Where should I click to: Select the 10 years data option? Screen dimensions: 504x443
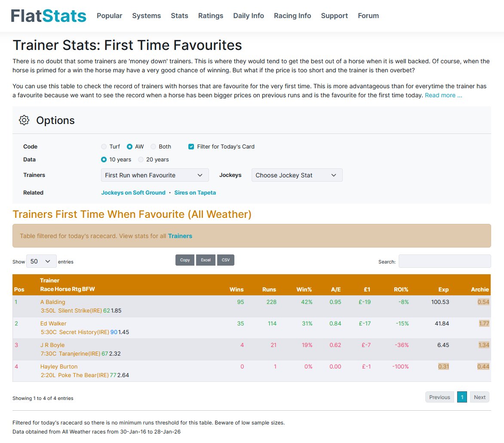[x=104, y=160]
